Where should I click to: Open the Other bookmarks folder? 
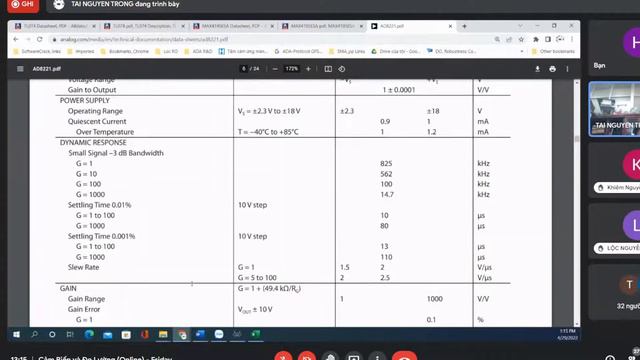553,51
